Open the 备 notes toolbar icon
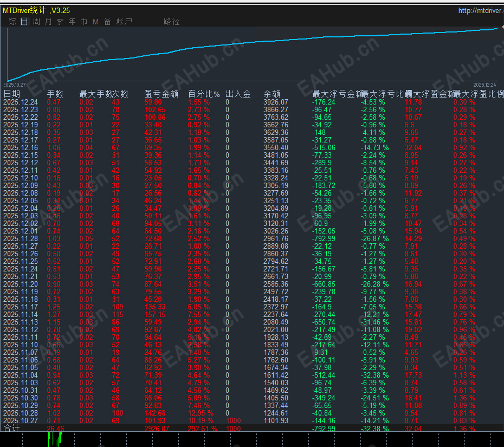 coord(108,22)
